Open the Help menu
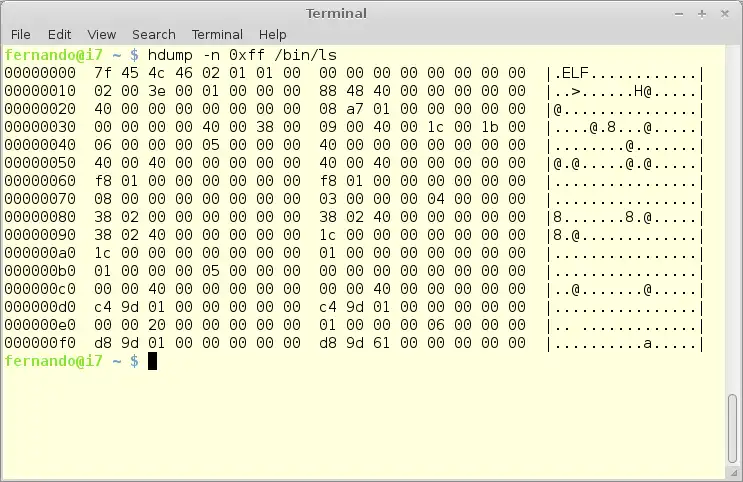The height and width of the screenshot is (482, 743). coord(272,35)
